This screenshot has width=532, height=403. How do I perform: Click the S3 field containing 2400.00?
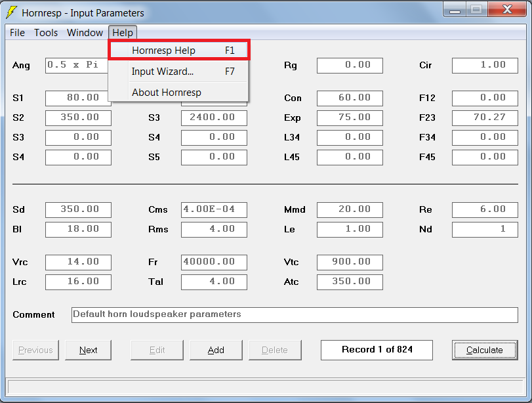214,117
